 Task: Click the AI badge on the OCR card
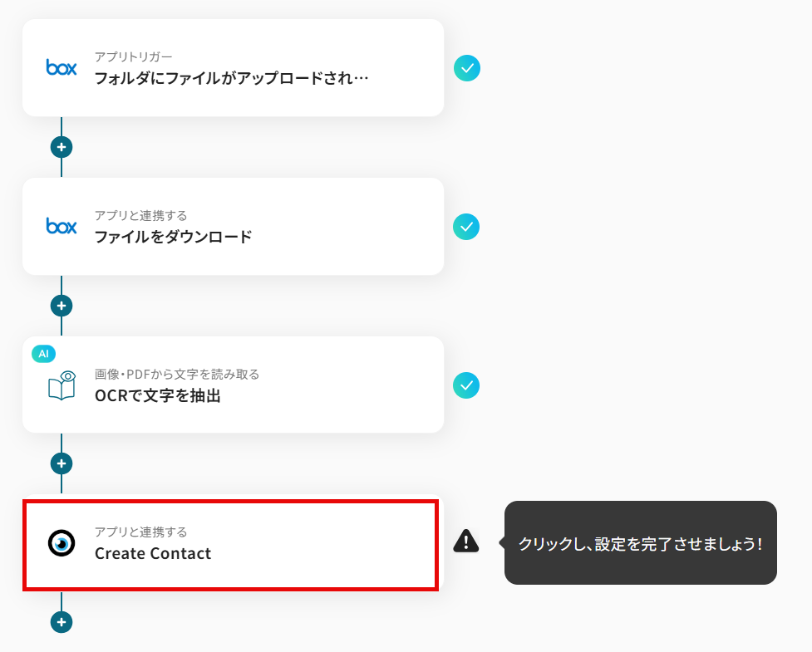coord(43,354)
